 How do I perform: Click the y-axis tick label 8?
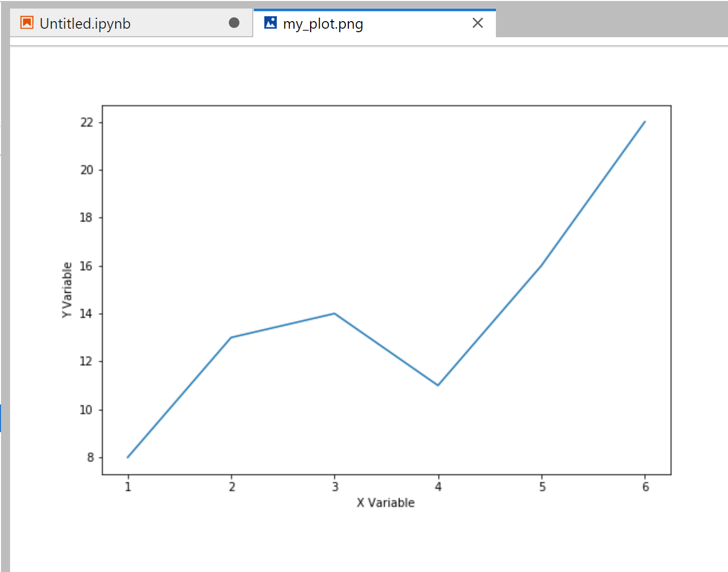click(91, 457)
